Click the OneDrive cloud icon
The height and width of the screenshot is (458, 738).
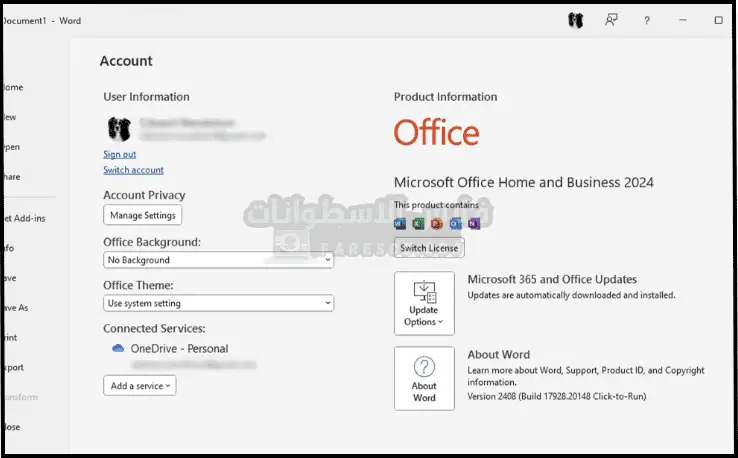click(x=118, y=349)
